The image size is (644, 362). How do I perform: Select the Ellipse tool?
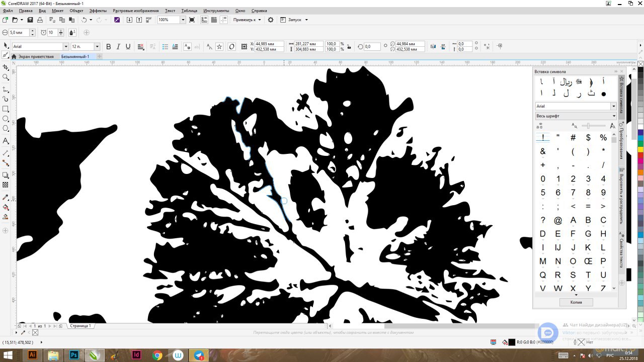(6, 119)
